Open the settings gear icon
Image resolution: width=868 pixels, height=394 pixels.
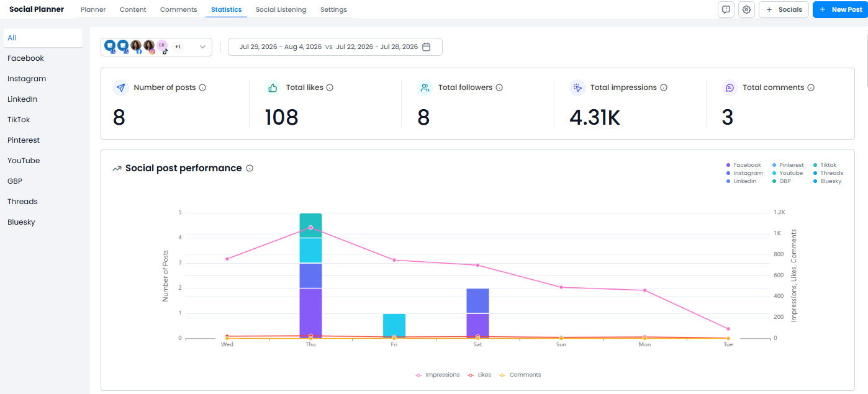click(x=746, y=9)
